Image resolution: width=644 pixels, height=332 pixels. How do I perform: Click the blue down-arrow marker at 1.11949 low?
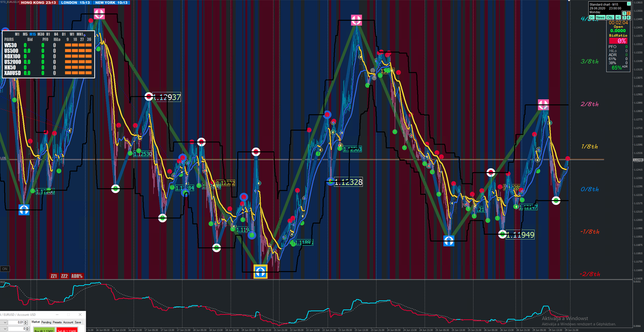(x=449, y=241)
